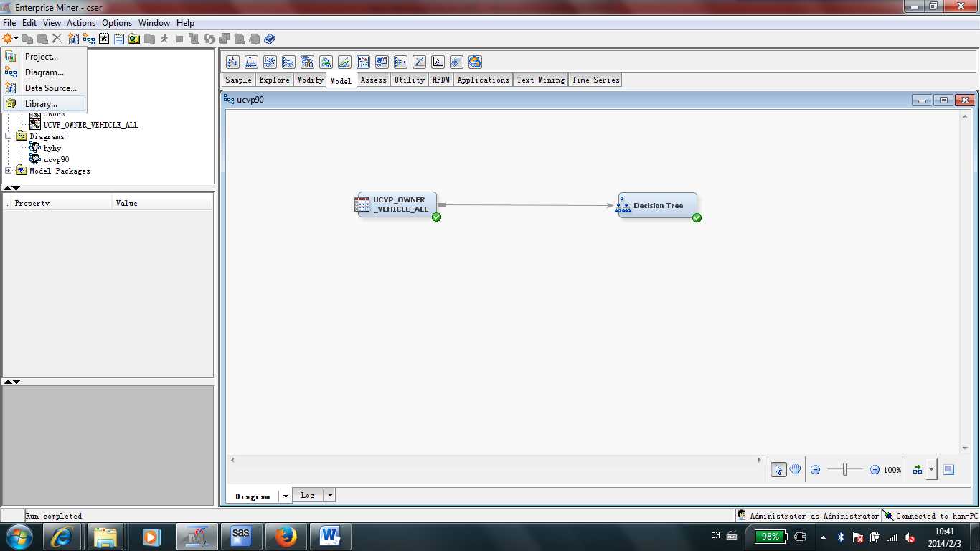Toggle the diagram overview window icon
The image size is (980, 551).
click(x=948, y=470)
